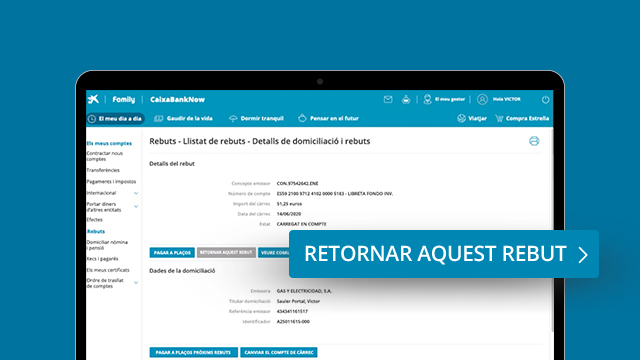Click the VEURE COMU... button
Image resolution: width=640 pixels, height=360 pixels.
(x=273, y=253)
